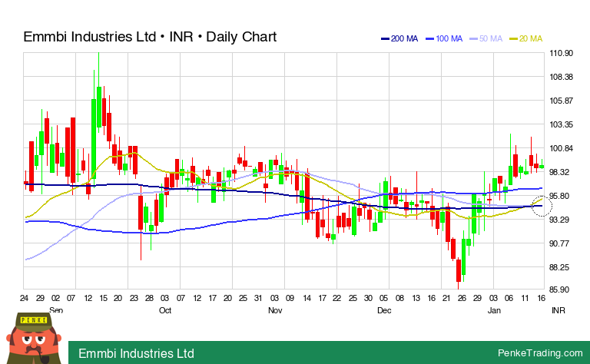The width and height of the screenshot is (590, 364).
Task: Click the tallest green candlestick near 15 Sep
Action: [x=99, y=92]
